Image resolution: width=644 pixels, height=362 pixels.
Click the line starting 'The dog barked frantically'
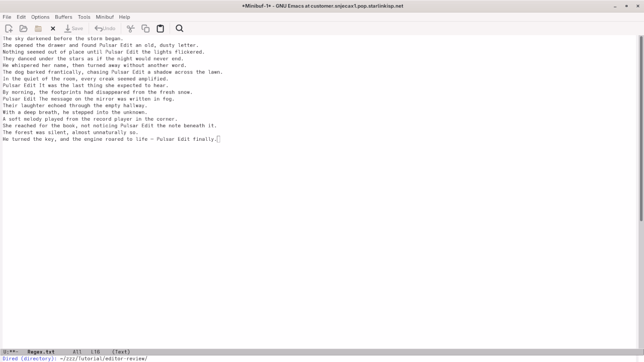point(113,72)
